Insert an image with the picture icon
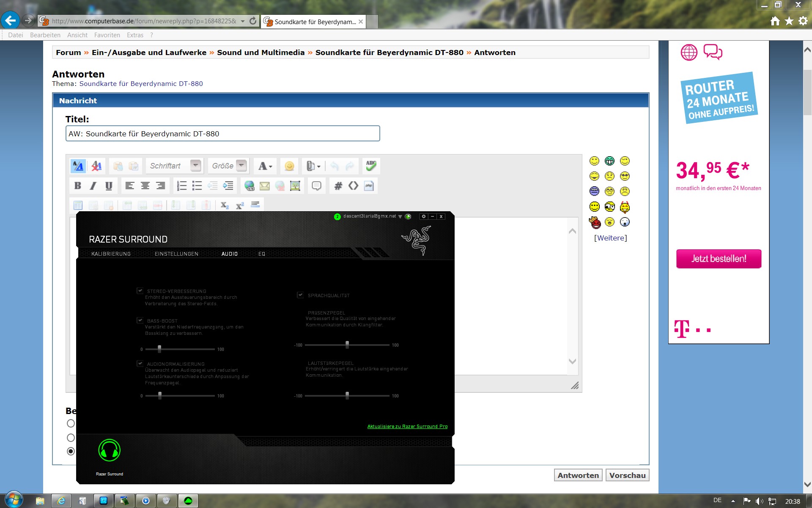812x508 pixels. [x=295, y=186]
